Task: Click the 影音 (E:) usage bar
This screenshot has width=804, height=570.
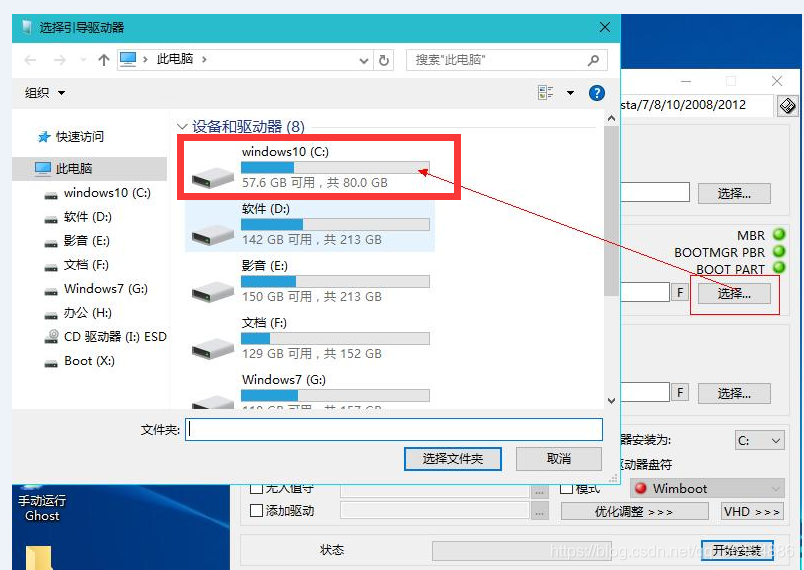Action: [x=335, y=281]
